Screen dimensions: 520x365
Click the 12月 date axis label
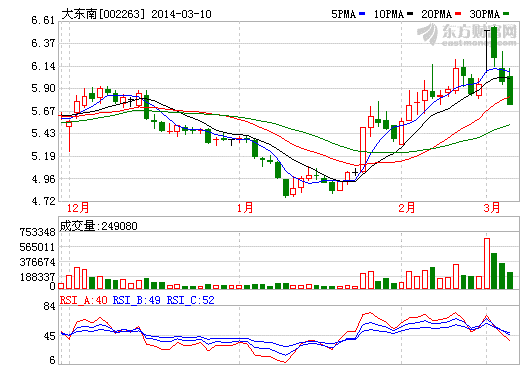point(78,208)
